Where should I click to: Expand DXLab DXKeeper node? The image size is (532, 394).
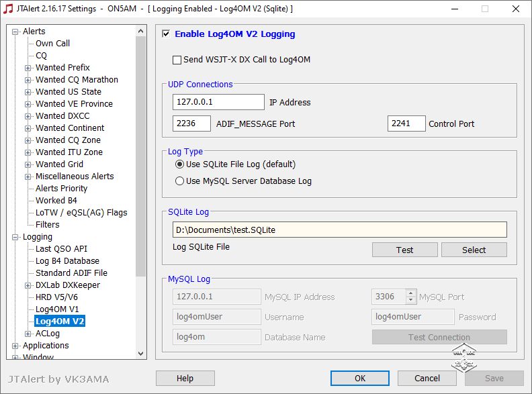click(x=28, y=285)
